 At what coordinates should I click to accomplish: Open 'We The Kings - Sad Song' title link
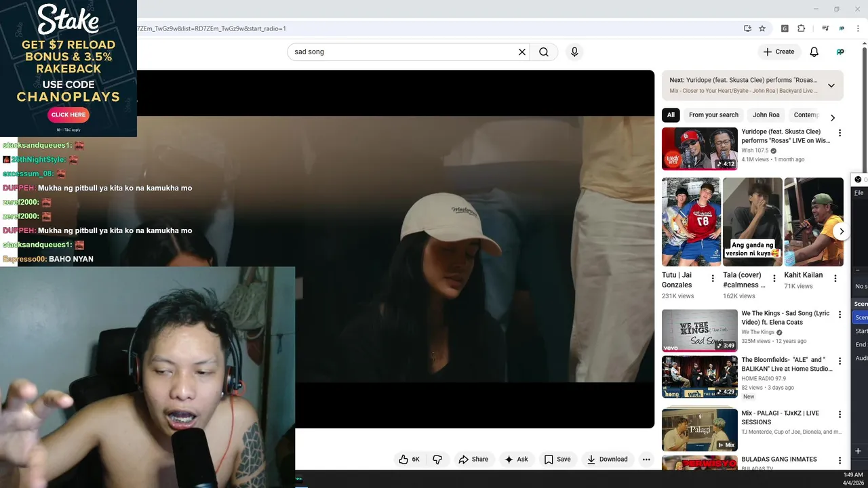pyautogui.click(x=785, y=318)
